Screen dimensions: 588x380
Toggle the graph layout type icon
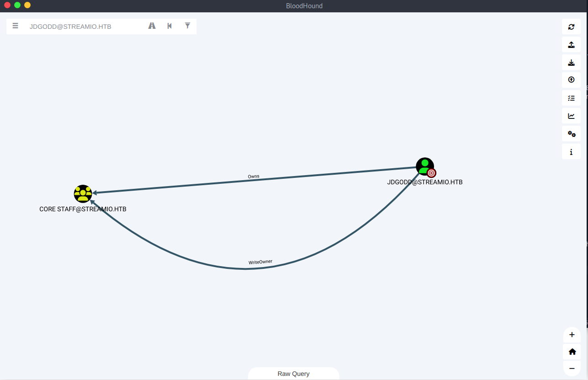click(571, 98)
